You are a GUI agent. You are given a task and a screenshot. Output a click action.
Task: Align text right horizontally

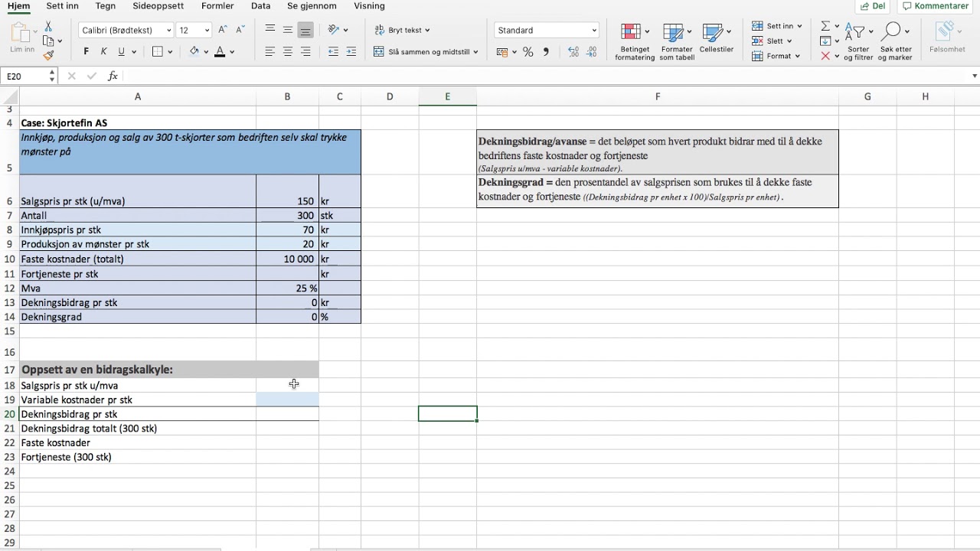305,52
